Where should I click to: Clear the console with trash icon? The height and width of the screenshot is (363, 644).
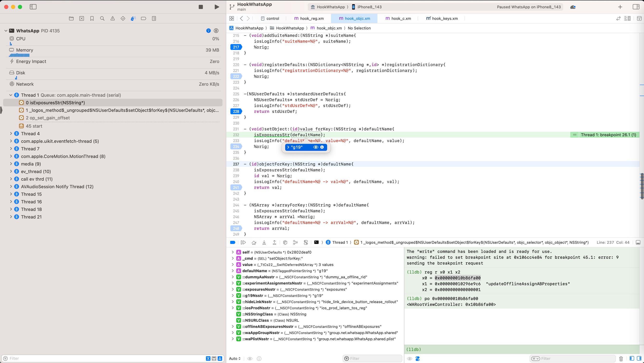pyautogui.click(x=621, y=359)
